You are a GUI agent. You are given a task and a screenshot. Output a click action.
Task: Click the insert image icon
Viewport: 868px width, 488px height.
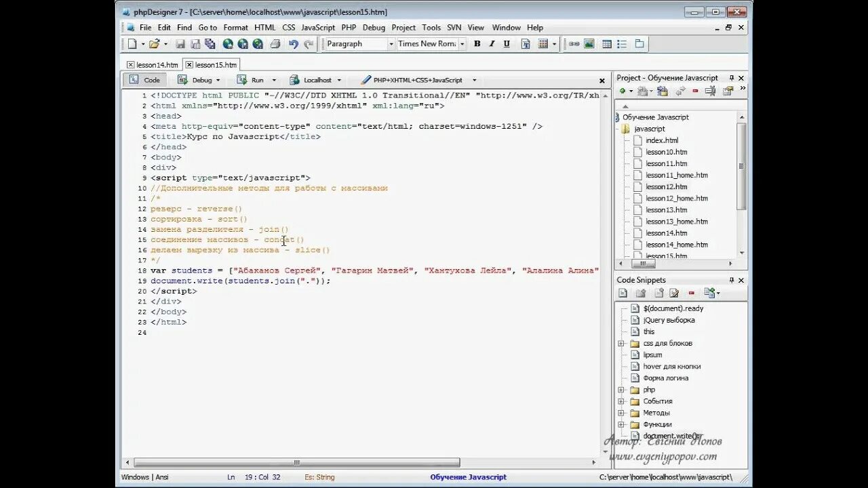tap(589, 44)
